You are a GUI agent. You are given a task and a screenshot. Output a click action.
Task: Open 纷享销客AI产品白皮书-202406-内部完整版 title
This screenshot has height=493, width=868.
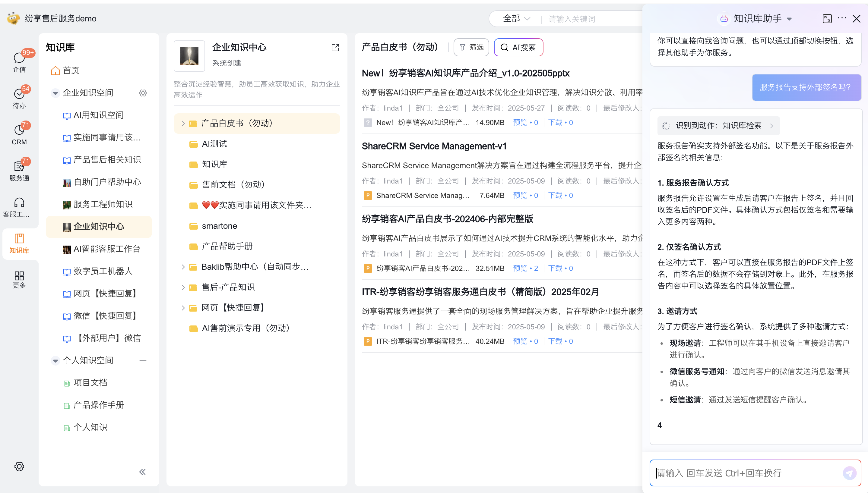(448, 219)
